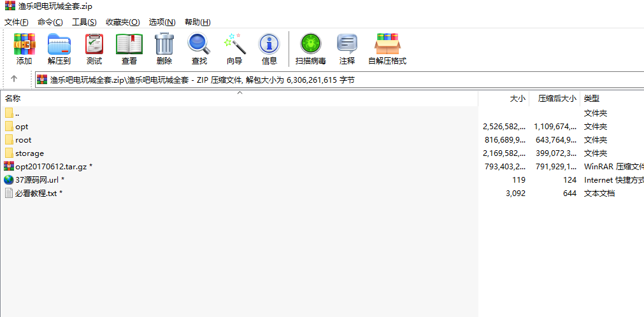
Task: Click the packed size value 124
Action: coord(570,180)
